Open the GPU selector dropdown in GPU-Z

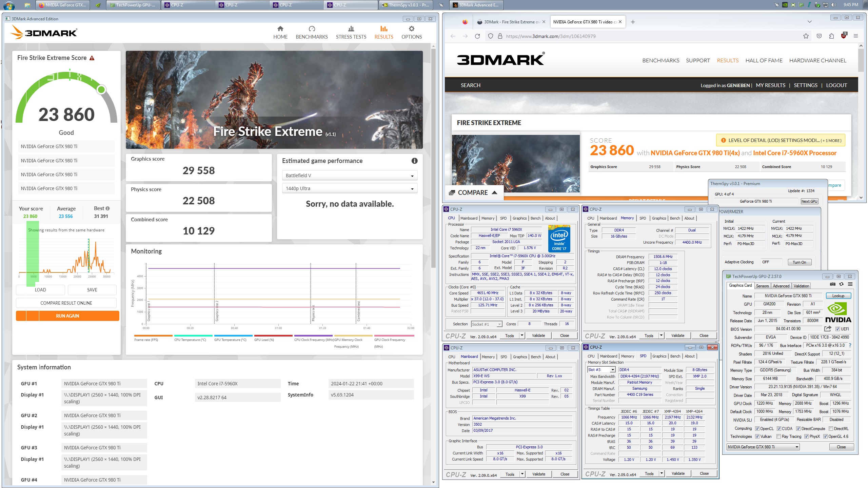(763, 447)
